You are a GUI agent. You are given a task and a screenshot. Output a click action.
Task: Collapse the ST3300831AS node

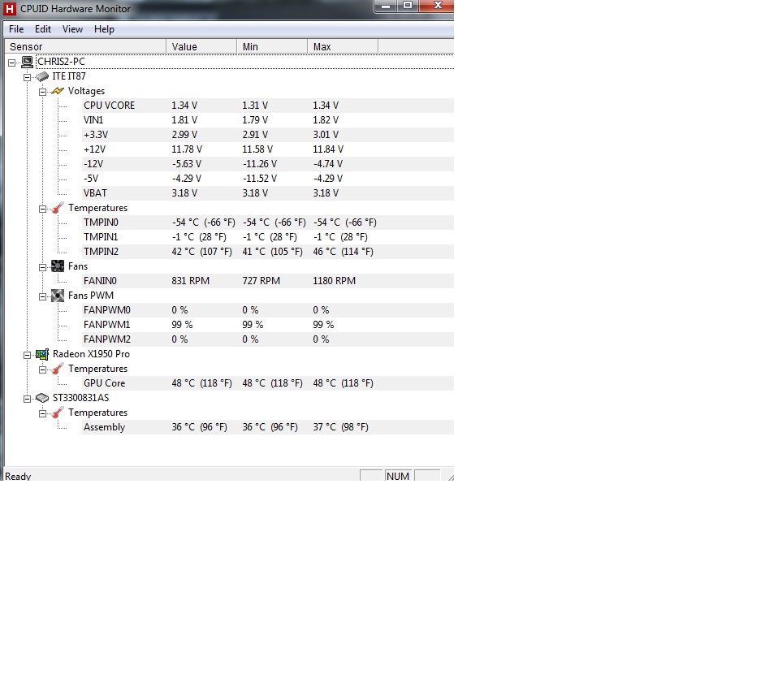28,399
